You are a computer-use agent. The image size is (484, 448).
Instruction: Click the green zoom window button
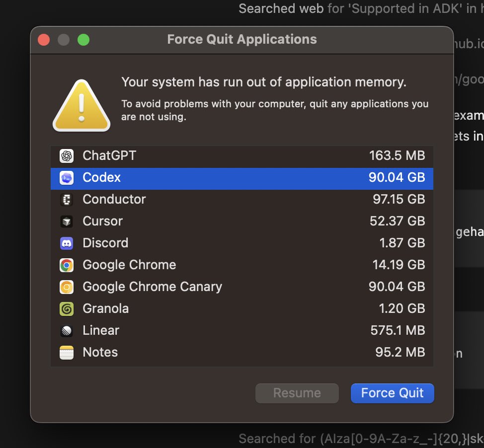tap(83, 40)
